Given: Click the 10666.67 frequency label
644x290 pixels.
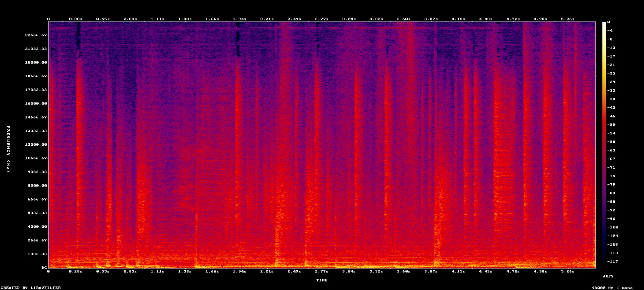Looking at the screenshot, I should 36,158.
